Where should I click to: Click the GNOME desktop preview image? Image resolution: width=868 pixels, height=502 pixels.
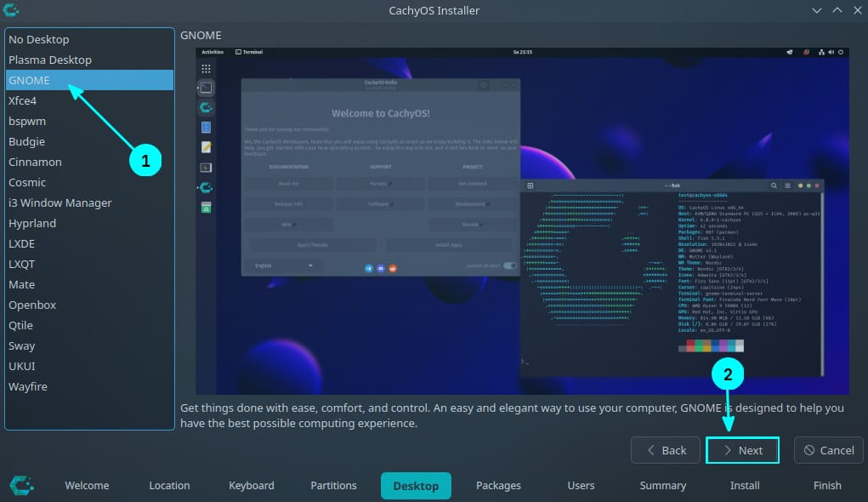(521, 220)
